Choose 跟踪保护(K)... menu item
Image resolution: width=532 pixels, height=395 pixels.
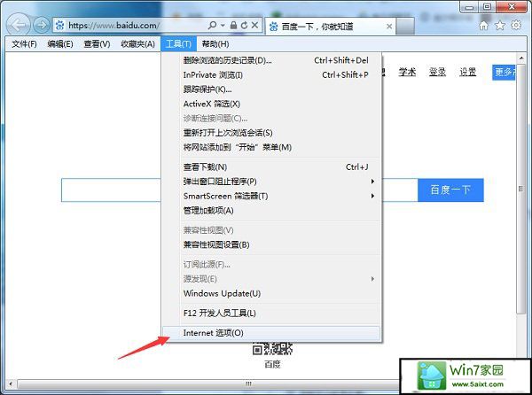271,89
